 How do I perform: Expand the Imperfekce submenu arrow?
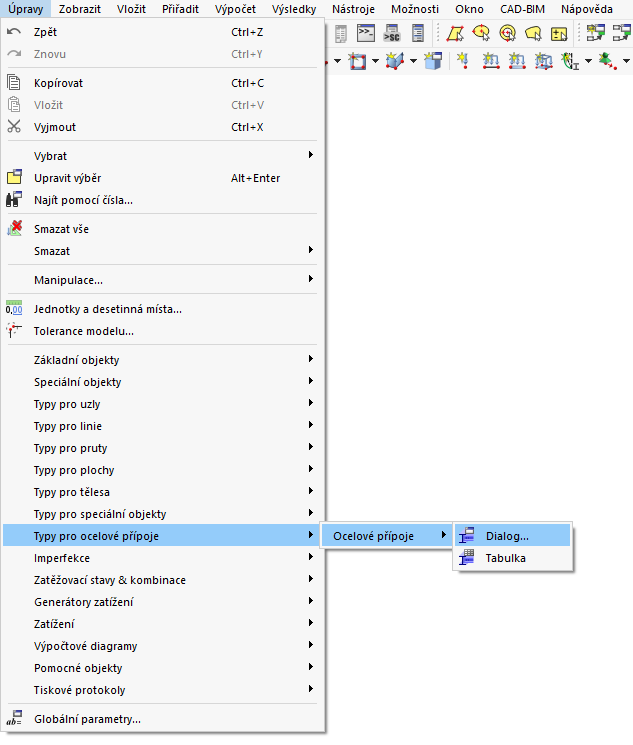point(311,557)
